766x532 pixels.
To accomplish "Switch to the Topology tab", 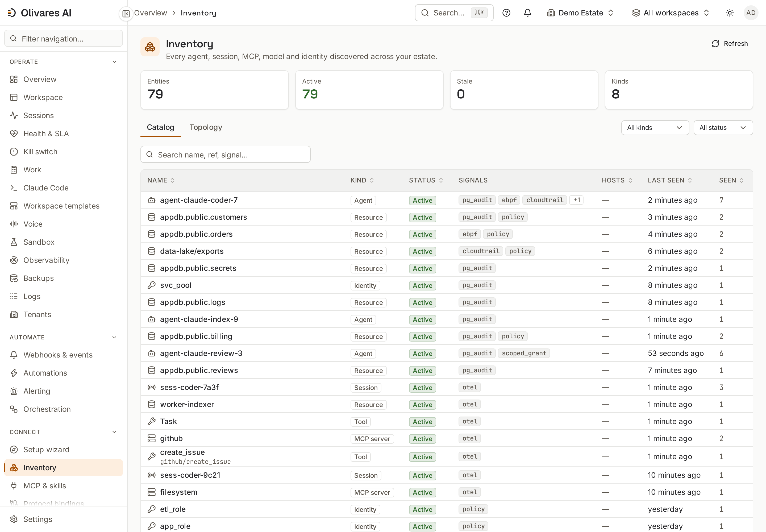I will 206,127.
